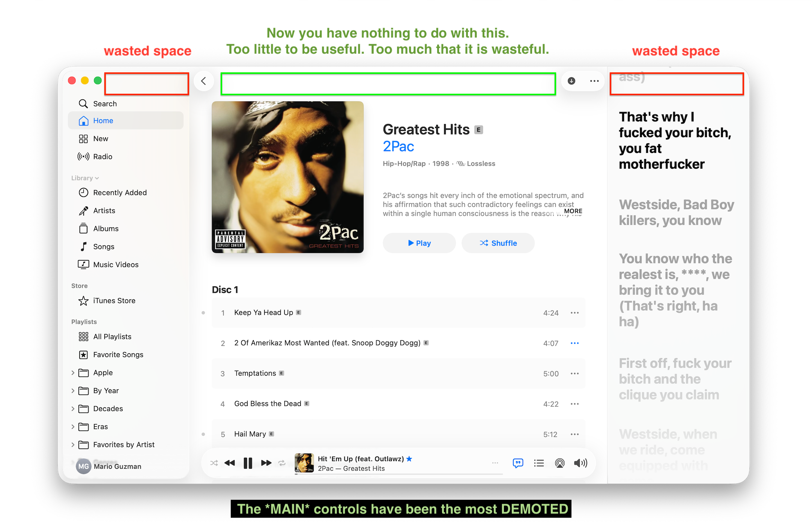The image size is (812, 531).
Task: Skip to the previous track
Action: click(x=230, y=463)
